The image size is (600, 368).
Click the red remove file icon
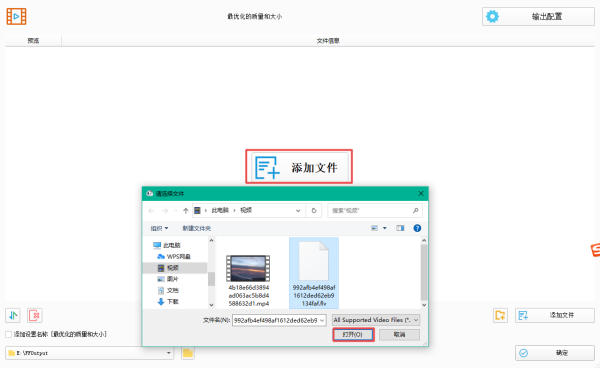35,315
